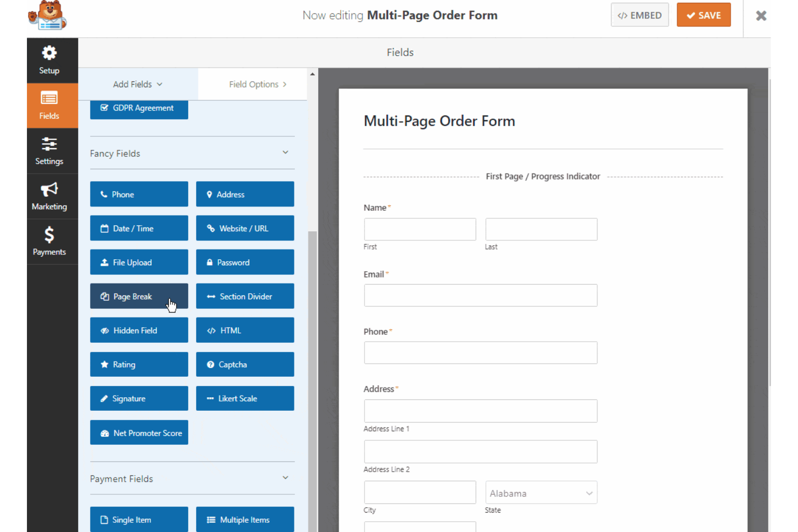Switch to the Add Fields tab
This screenshot has width=798, height=532.
click(138, 84)
